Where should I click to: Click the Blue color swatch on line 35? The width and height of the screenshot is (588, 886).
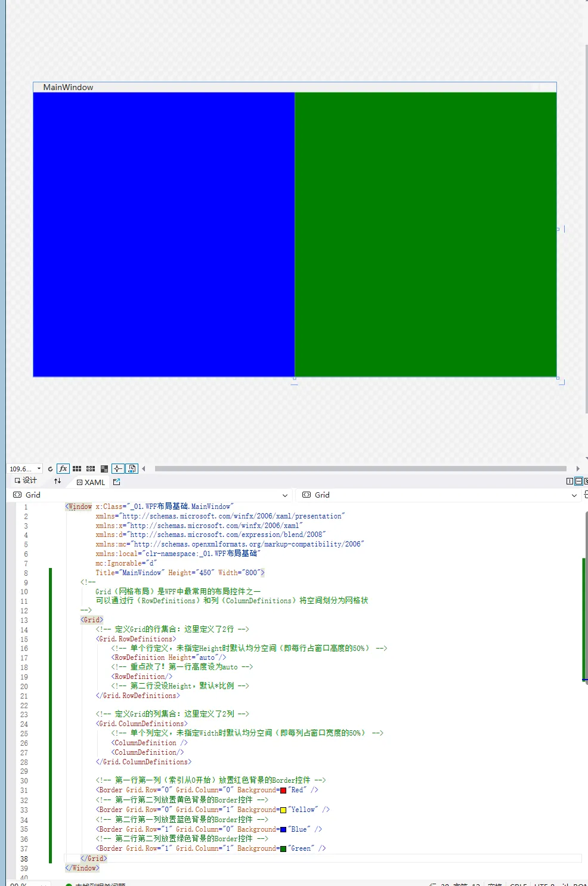point(283,830)
